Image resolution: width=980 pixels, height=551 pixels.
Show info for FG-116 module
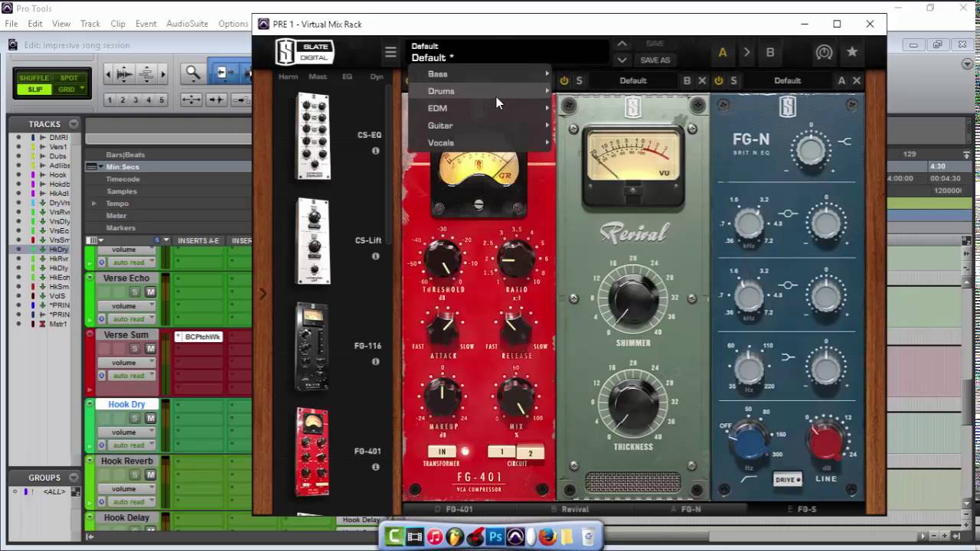(x=375, y=361)
